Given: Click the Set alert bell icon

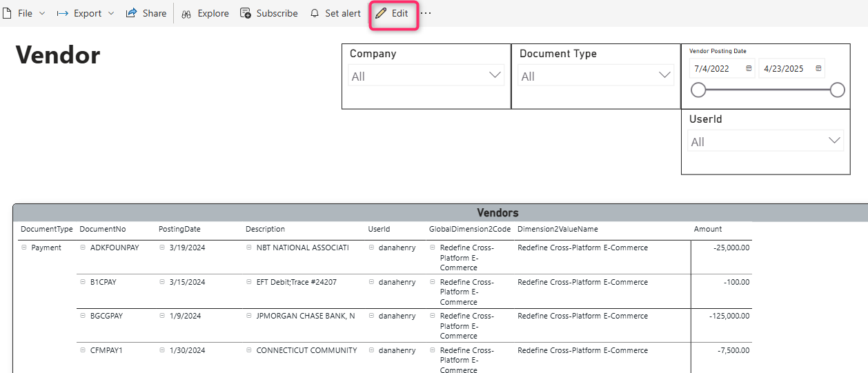Looking at the screenshot, I should (315, 13).
